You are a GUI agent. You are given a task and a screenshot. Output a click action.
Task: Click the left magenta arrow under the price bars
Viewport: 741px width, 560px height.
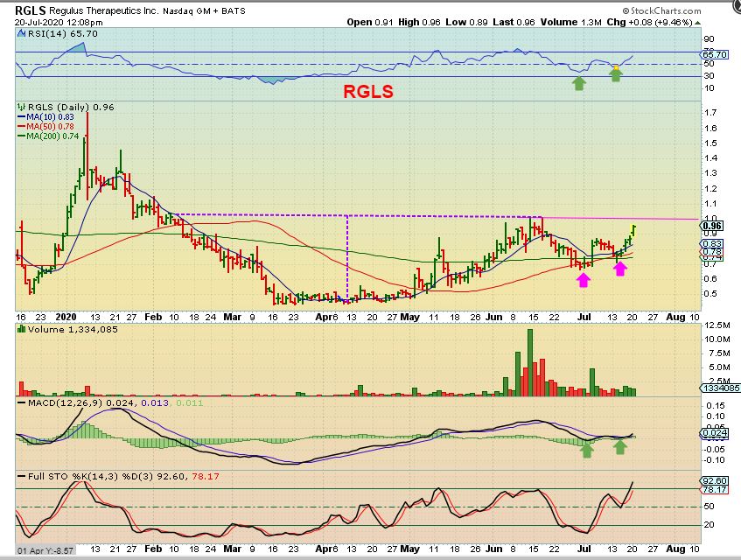point(583,279)
